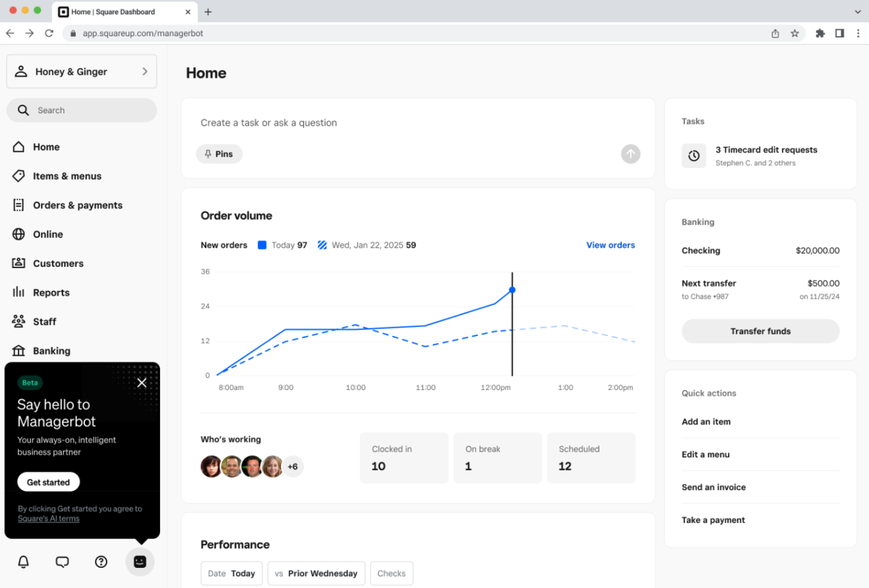Screen dimensions: 869x588
Task: Open the messages chat bubble icon
Action: [x=62, y=561]
